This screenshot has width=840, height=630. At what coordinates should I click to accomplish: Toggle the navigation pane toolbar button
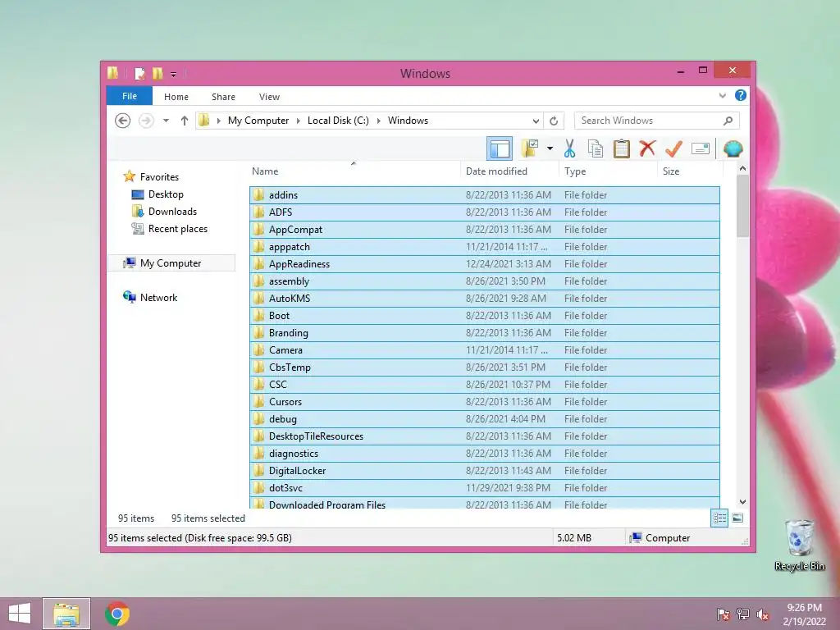click(500, 149)
